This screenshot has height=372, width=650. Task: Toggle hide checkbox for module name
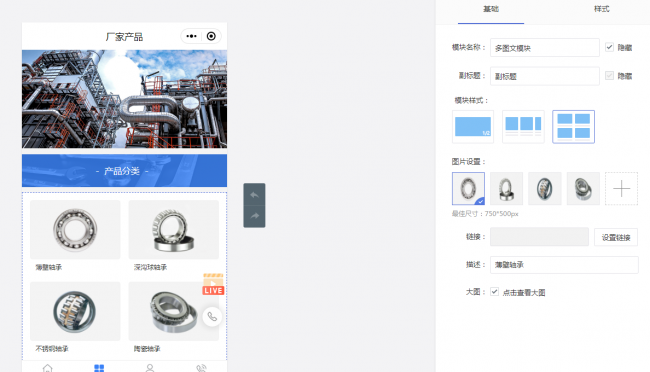click(609, 47)
